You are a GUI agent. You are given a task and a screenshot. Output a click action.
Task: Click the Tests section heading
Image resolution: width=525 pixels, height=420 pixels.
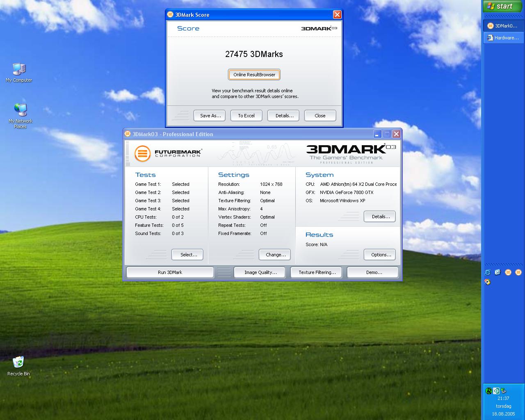146,175
